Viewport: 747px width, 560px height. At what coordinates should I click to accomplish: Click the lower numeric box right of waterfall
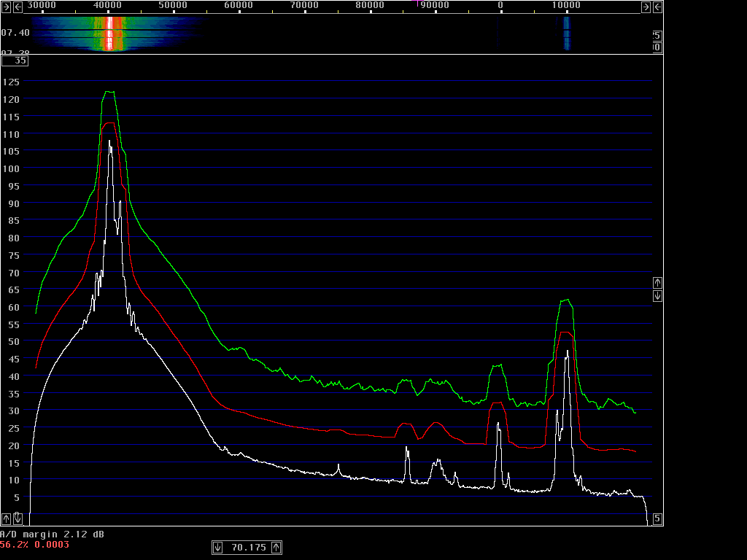657,47
